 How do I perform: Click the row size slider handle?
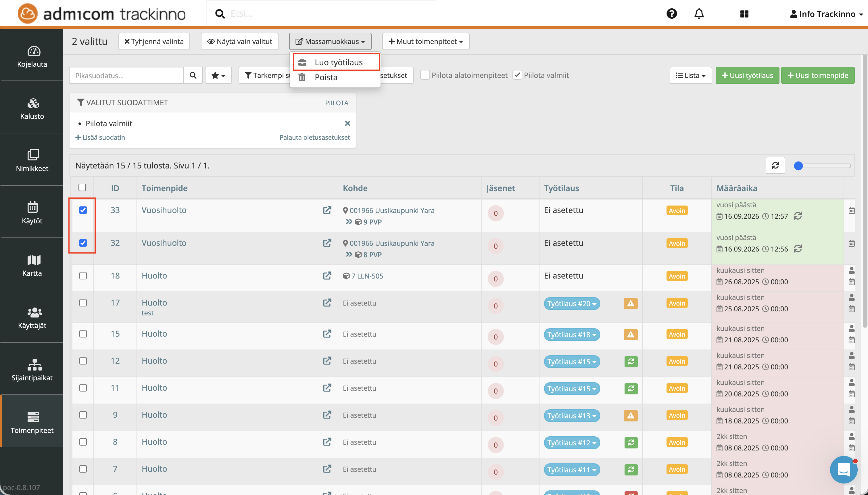(x=798, y=166)
